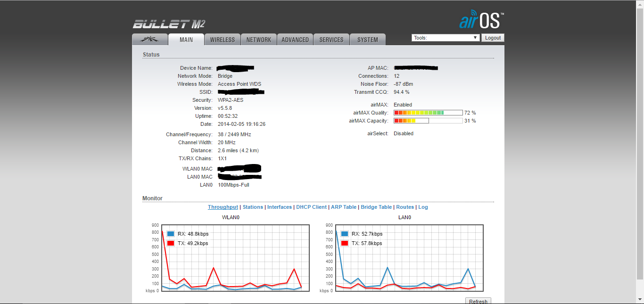Viewport: 644px width, 304px height.
Task: Click the airMAX Quality percentage 72 %
Action: pyautogui.click(x=470, y=113)
